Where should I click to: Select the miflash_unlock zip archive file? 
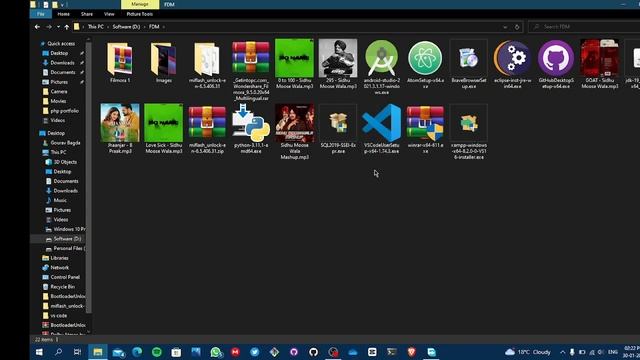point(207,129)
